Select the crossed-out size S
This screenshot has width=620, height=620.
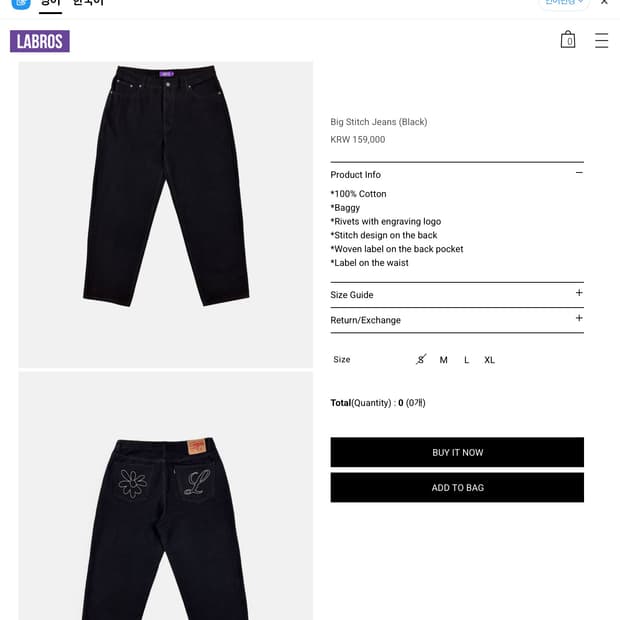coord(421,359)
